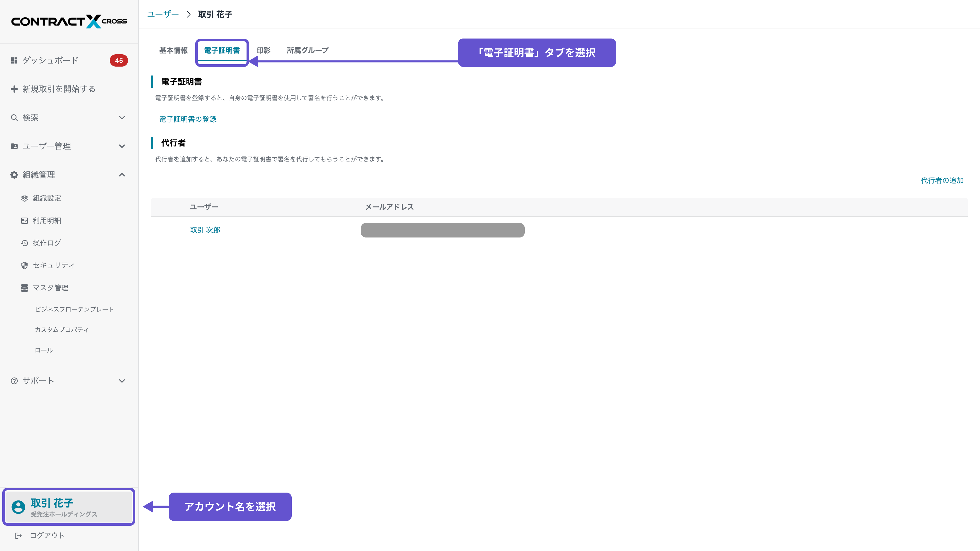
Task: Click the operation log history icon
Action: [24, 243]
